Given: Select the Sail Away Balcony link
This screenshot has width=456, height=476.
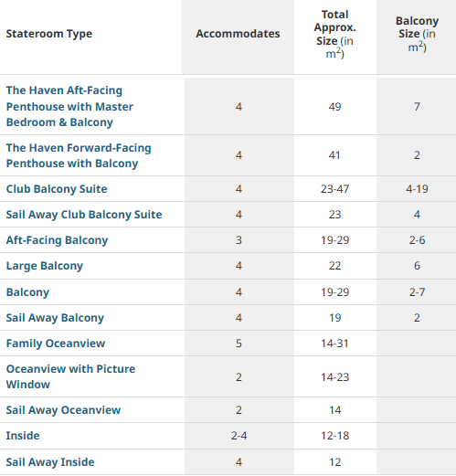Looking at the screenshot, I should pyautogui.click(x=55, y=318).
